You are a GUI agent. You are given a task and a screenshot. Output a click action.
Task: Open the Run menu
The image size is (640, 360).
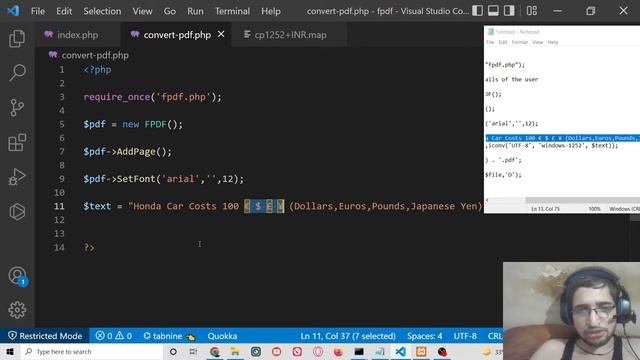(x=195, y=11)
